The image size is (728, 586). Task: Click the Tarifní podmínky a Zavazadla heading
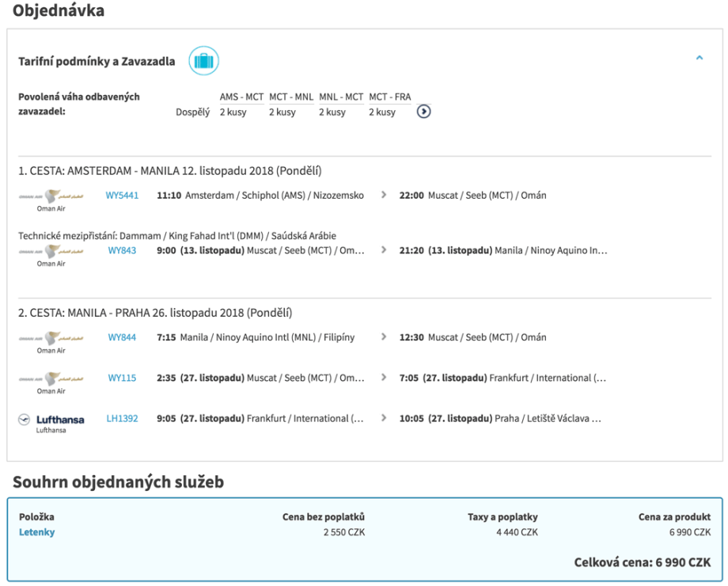pos(97,62)
